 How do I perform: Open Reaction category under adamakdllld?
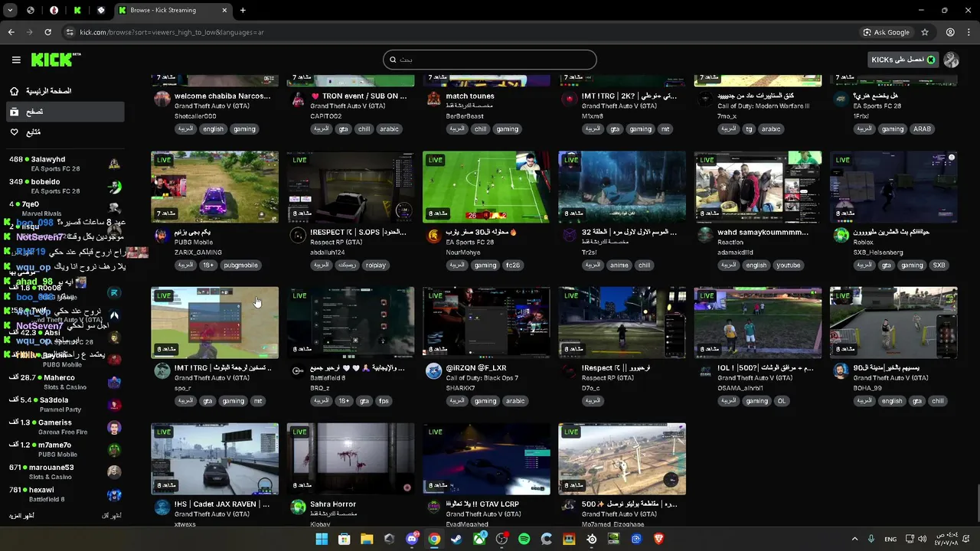click(x=730, y=242)
